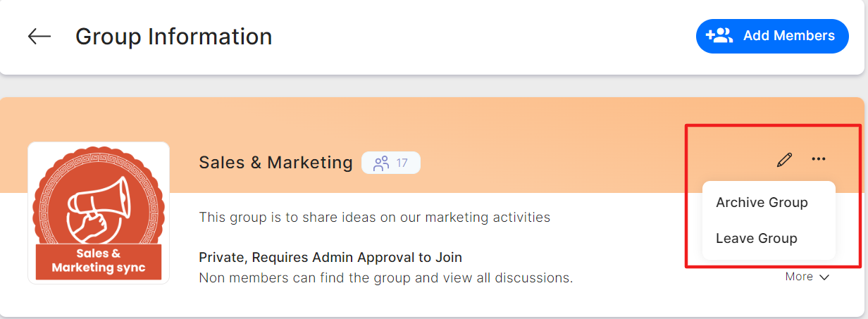Expand the More details link
Viewport: 868px width, 319px height.
(x=799, y=277)
